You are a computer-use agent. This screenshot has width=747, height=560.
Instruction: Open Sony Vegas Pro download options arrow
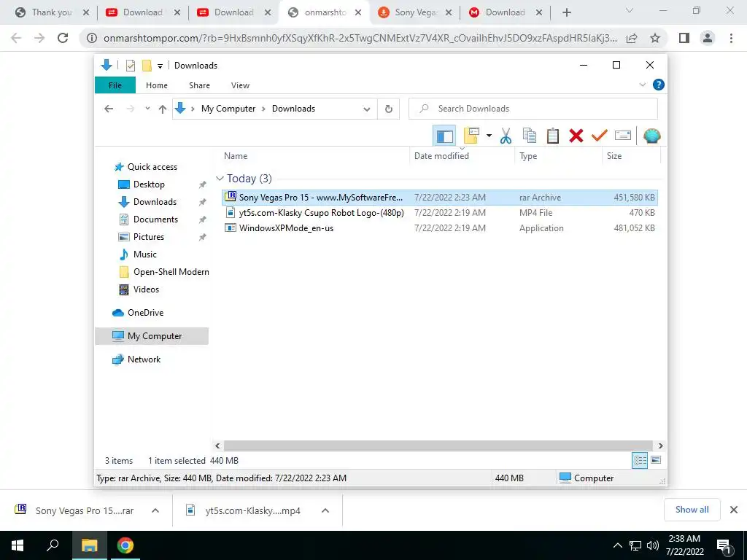point(155,510)
